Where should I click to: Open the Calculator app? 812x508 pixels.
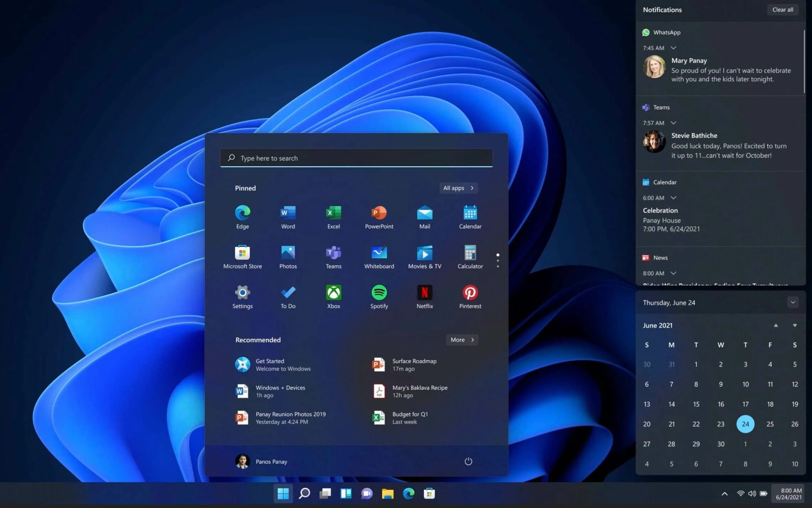pyautogui.click(x=470, y=253)
